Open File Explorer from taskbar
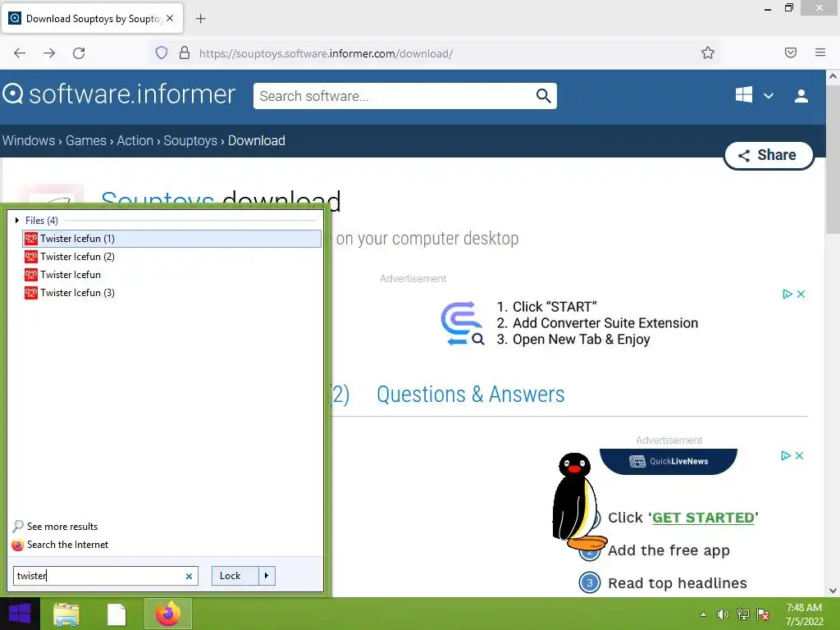The width and height of the screenshot is (840, 630). pos(66,614)
